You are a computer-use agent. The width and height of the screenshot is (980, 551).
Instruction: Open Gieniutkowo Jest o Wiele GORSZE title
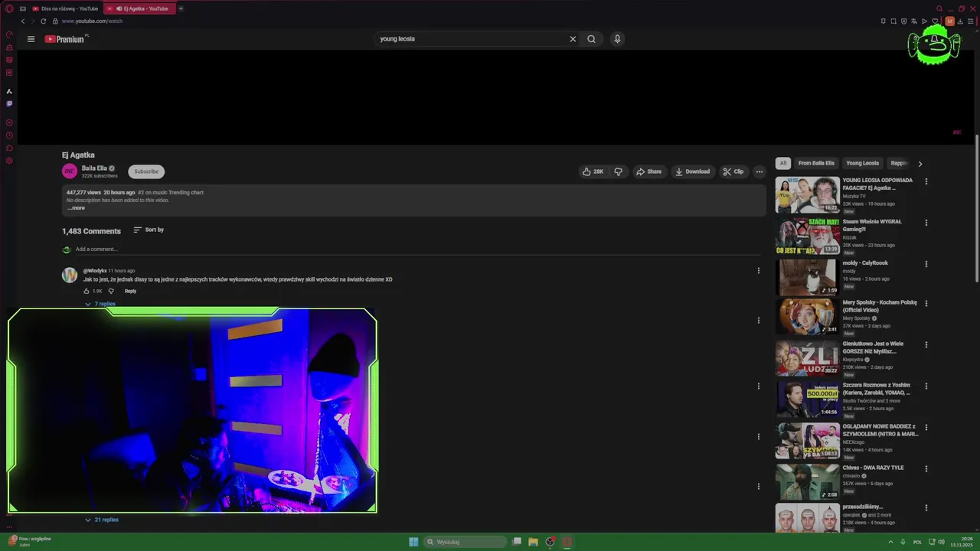pyautogui.click(x=874, y=347)
